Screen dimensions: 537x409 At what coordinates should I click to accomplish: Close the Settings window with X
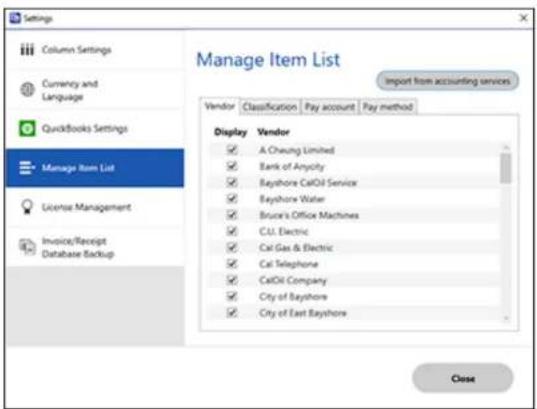point(524,18)
